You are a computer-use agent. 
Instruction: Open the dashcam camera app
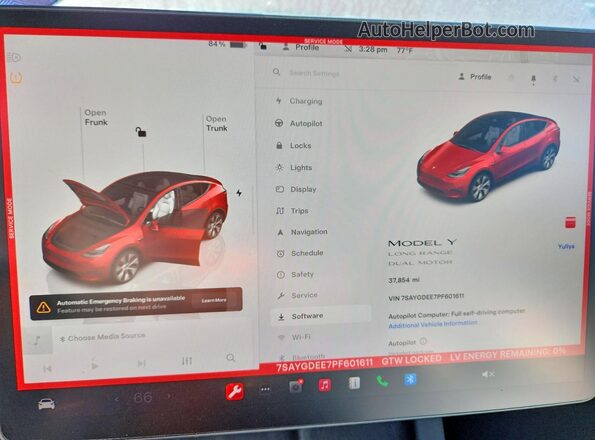pos(296,386)
